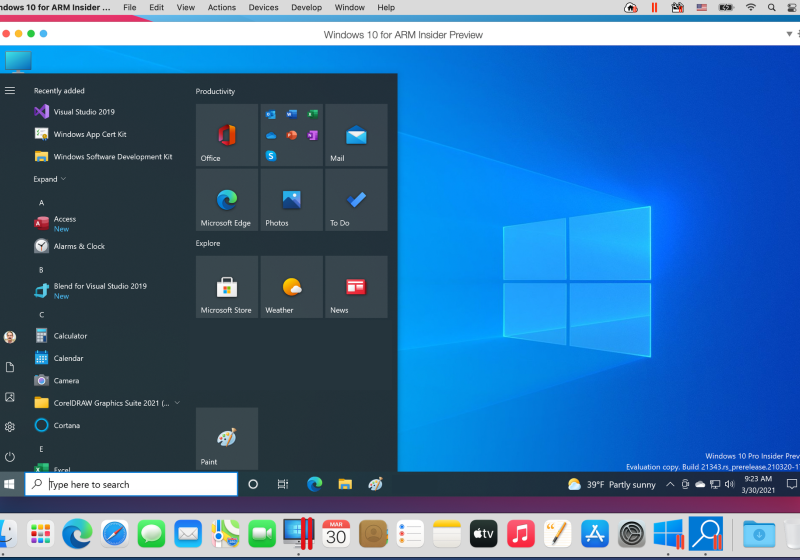Open Paint from the Windows taskbar

pos(376,484)
